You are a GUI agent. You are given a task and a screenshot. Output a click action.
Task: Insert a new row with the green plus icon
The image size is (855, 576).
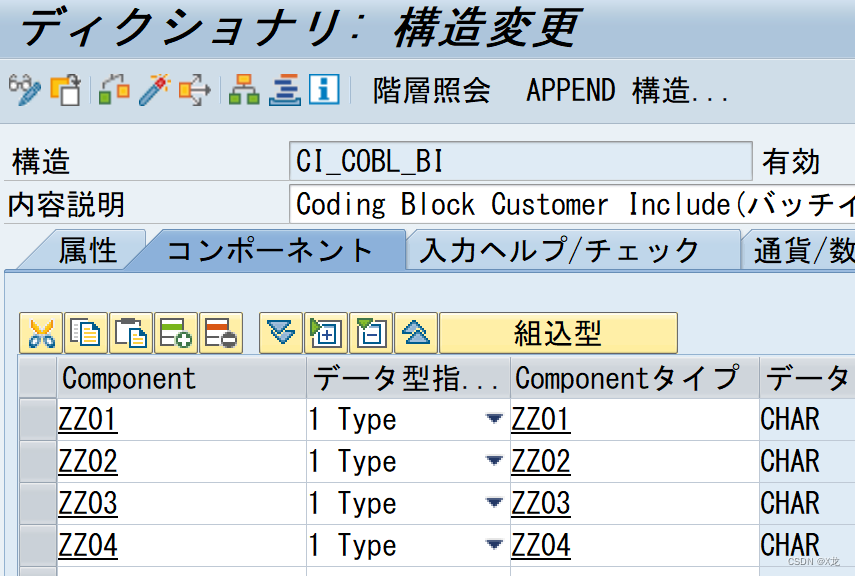tap(176, 332)
